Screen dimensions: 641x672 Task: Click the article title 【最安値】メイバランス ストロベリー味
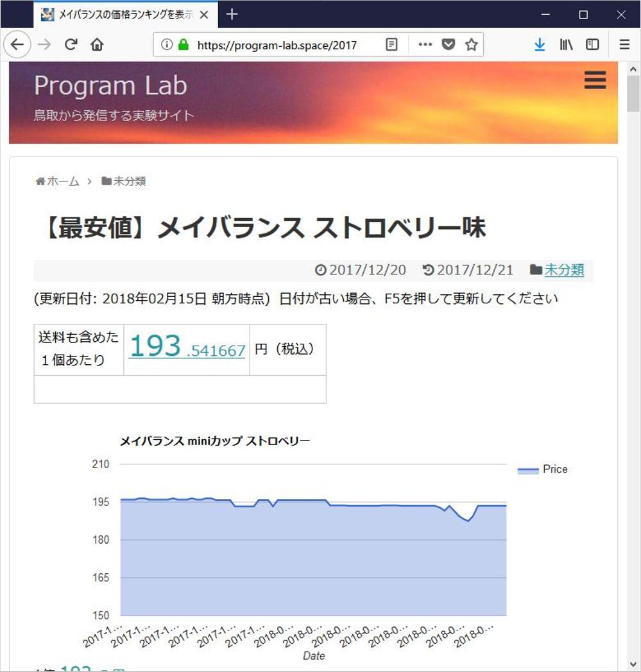264,227
